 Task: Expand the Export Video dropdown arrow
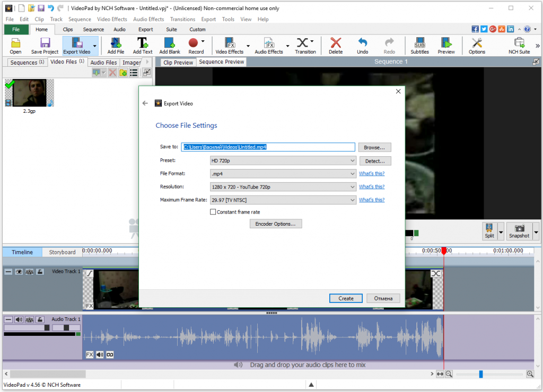[94, 46]
